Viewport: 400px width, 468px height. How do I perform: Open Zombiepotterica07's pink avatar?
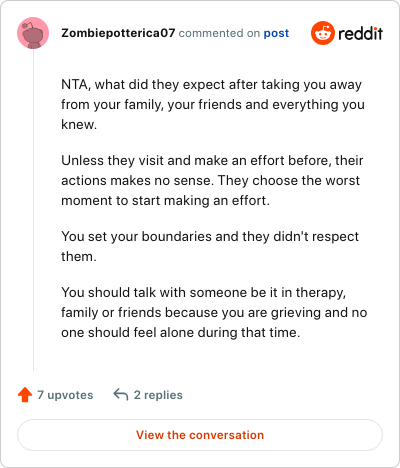(33, 33)
